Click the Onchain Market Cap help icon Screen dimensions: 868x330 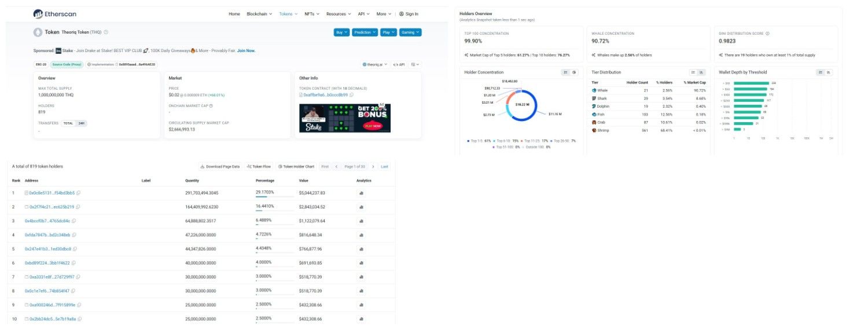click(x=211, y=106)
